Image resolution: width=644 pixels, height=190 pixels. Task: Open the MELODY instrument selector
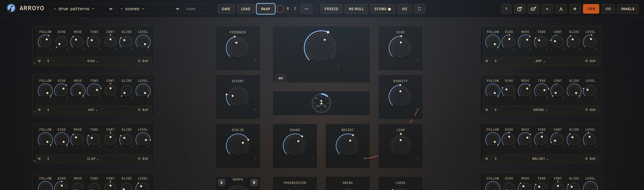point(541,159)
